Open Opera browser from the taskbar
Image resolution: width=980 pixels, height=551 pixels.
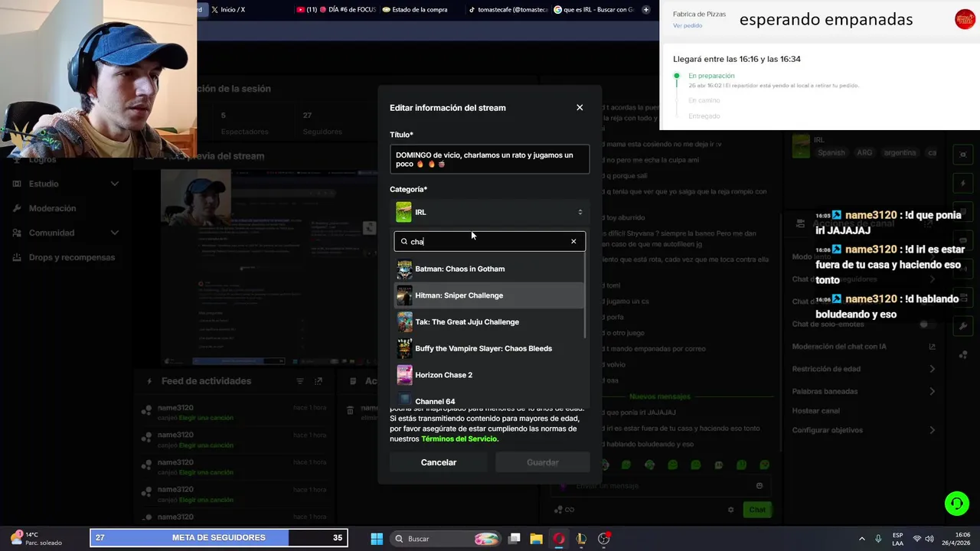(559, 539)
